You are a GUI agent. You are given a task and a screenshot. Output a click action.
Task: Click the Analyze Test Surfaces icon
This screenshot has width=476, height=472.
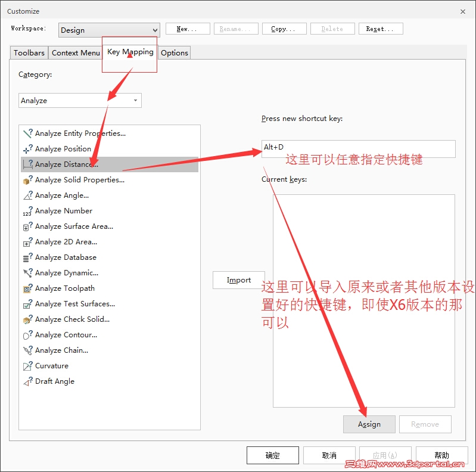pos(28,303)
